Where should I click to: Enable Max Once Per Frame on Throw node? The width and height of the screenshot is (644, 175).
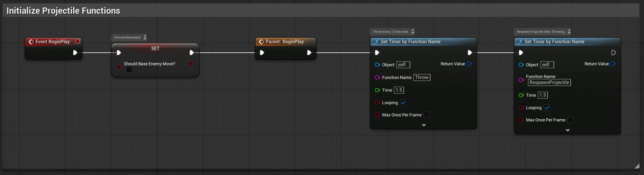(427, 115)
